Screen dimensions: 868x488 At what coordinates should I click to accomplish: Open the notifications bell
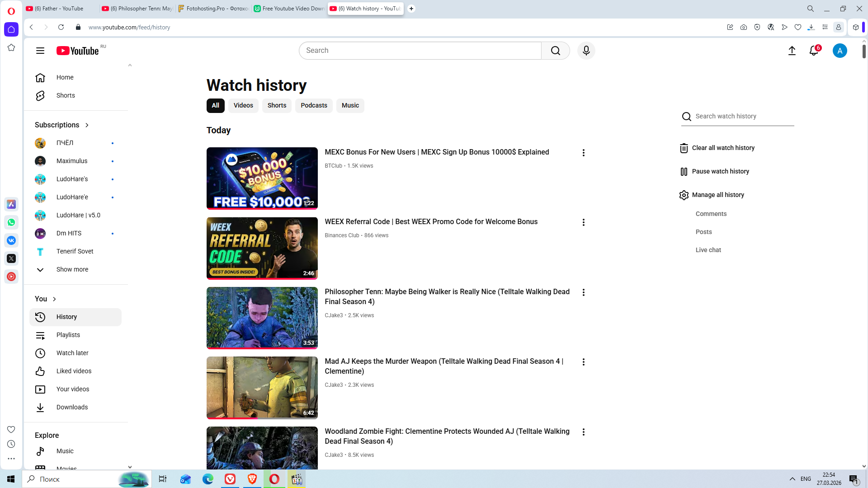click(814, 51)
